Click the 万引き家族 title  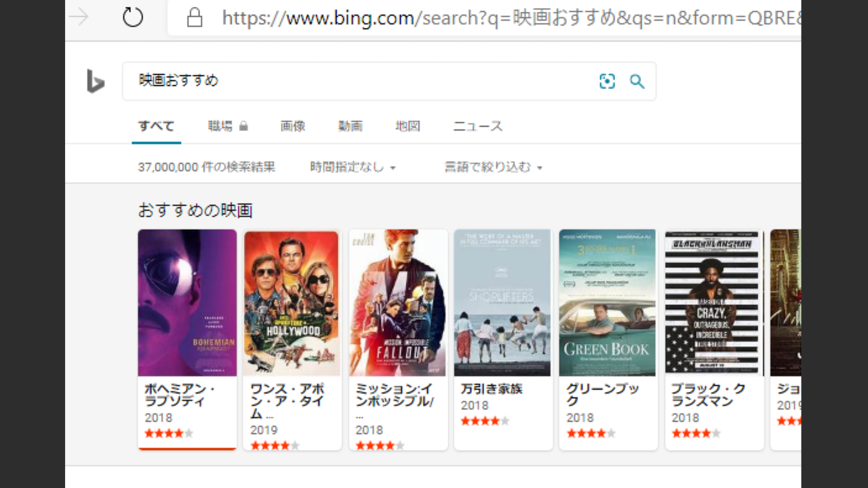tap(491, 389)
